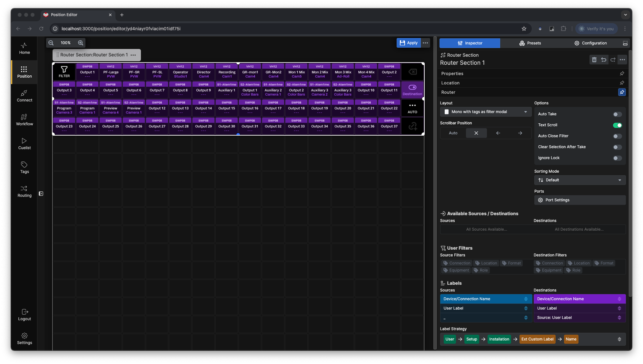
Task: Set scrollbar position to Auto
Action: 453,133
